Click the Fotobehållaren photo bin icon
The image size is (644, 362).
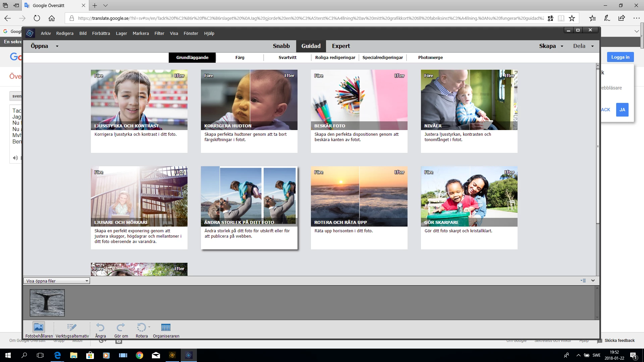(x=39, y=327)
